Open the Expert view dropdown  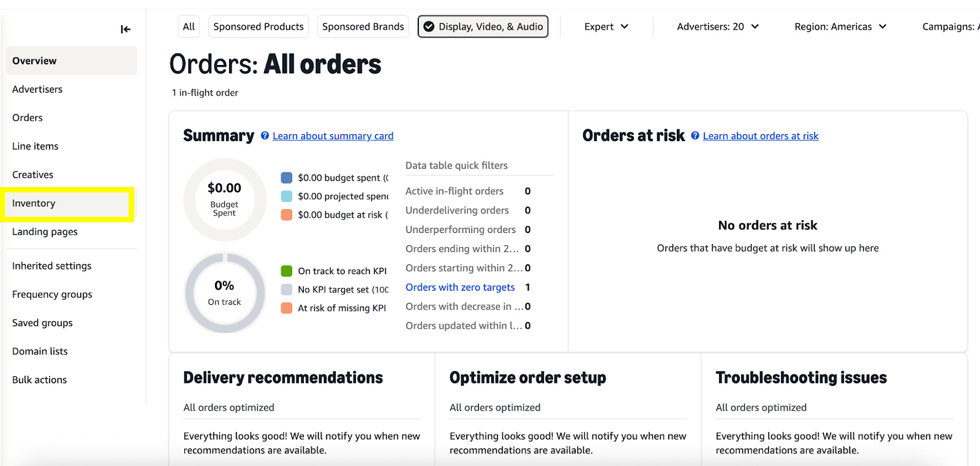606,26
